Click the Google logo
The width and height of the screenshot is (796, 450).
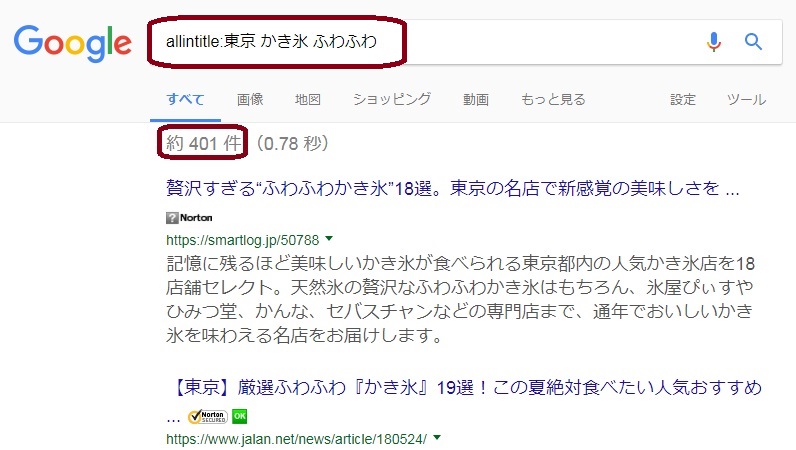coord(73,43)
